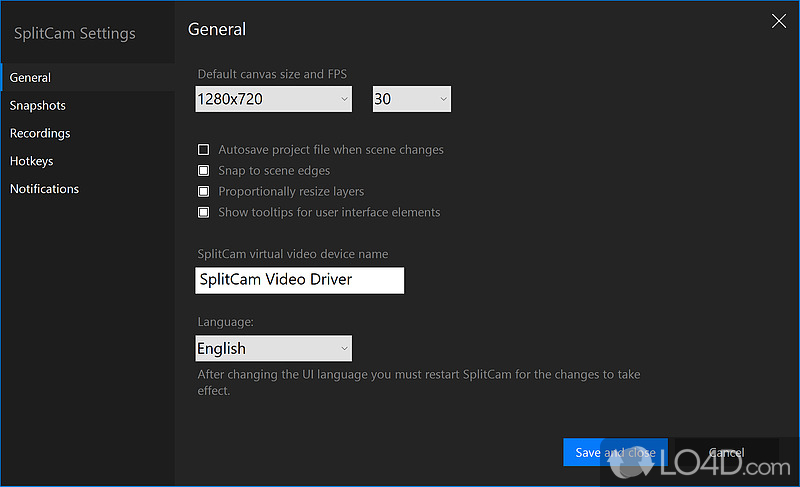The height and width of the screenshot is (487, 800).
Task: Switch to the Snapshots settings section
Action: [38, 105]
